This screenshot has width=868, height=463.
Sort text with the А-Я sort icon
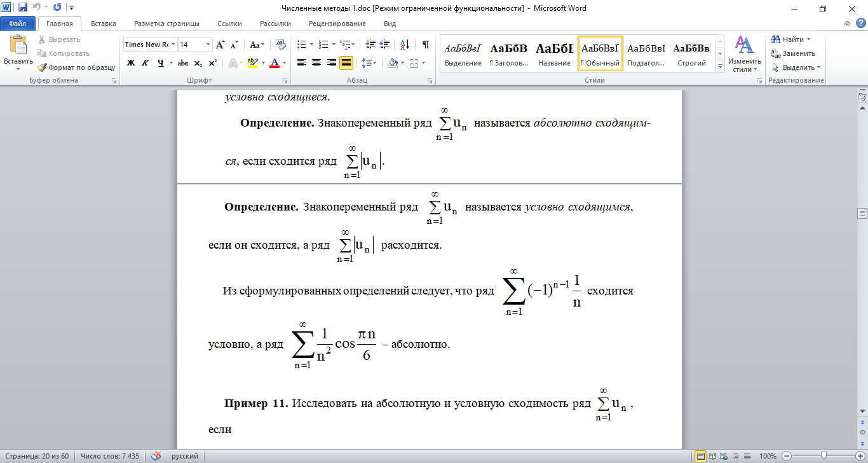[x=405, y=45]
